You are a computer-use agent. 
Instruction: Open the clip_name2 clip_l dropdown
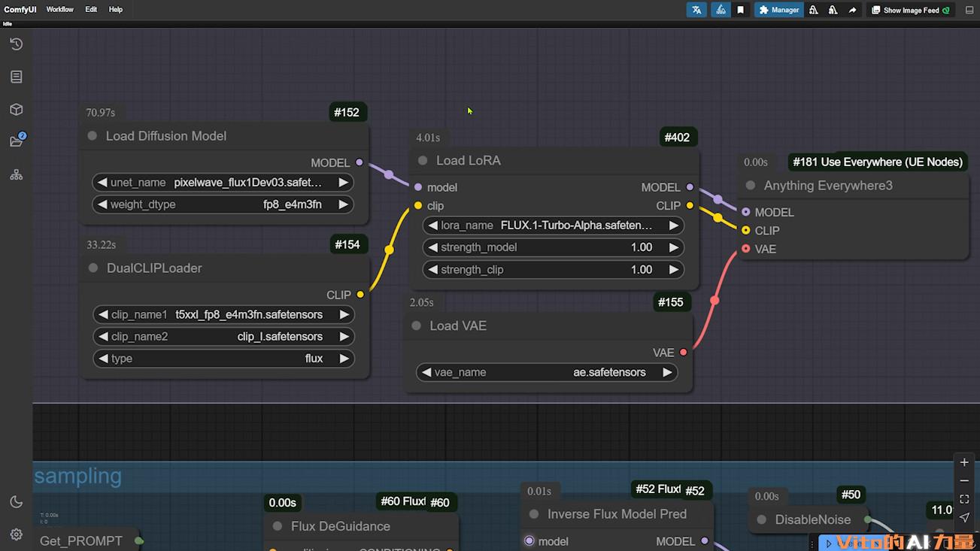point(223,337)
